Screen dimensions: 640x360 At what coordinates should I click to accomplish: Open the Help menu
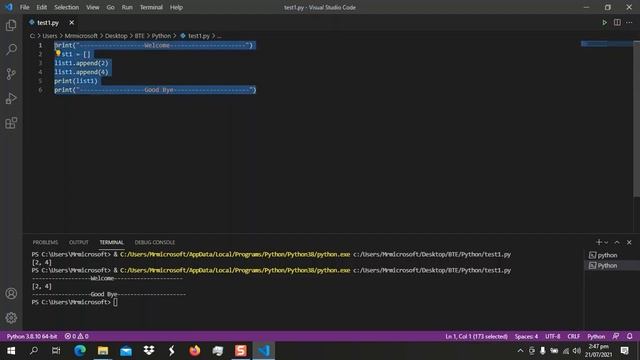(176, 7)
